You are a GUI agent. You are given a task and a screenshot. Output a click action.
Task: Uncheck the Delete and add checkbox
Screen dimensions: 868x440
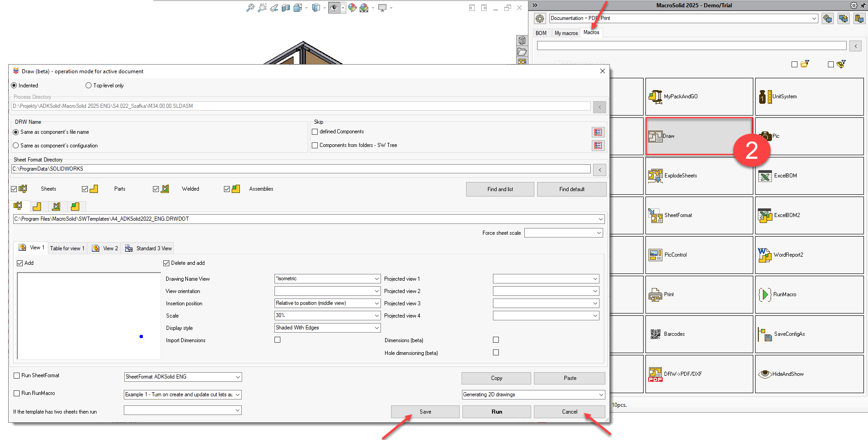tap(167, 263)
